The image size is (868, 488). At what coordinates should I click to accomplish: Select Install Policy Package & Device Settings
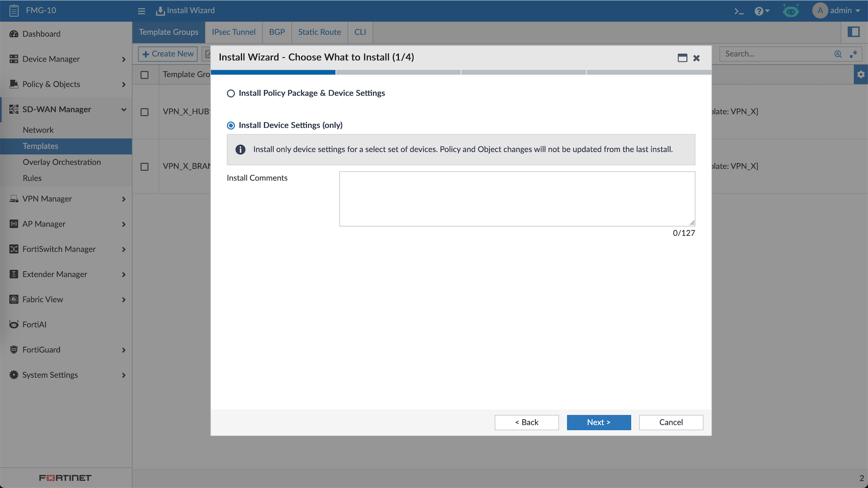pos(231,94)
